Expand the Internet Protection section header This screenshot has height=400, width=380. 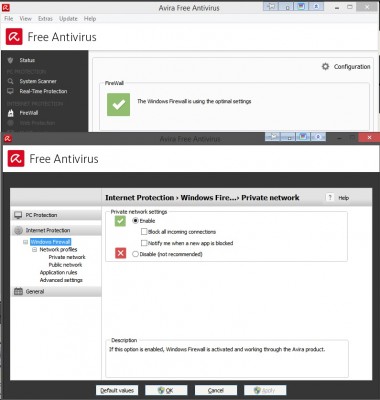tap(56, 230)
